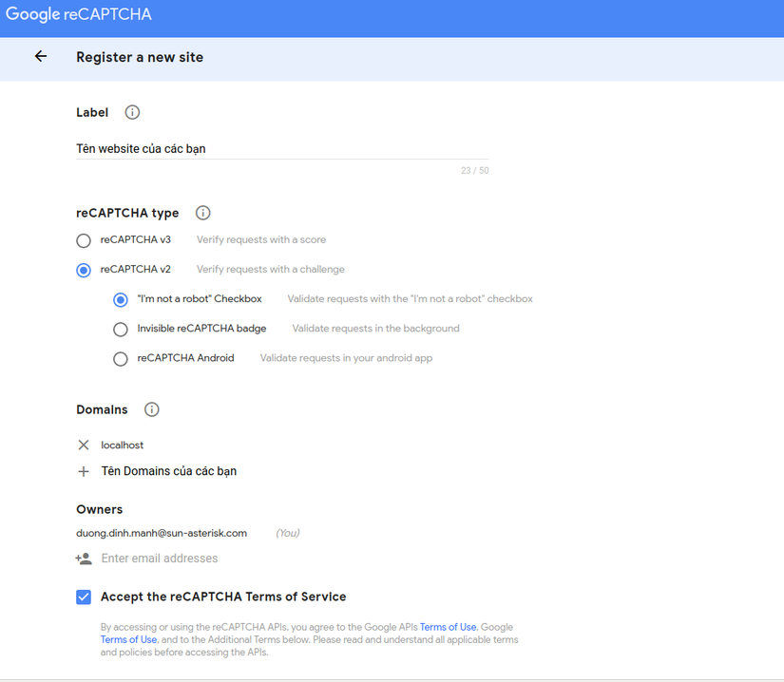This screenshot has height=682, width=784.
Task: Click the Google reCAPTCHA logo
Action: (x=79, y=14)
